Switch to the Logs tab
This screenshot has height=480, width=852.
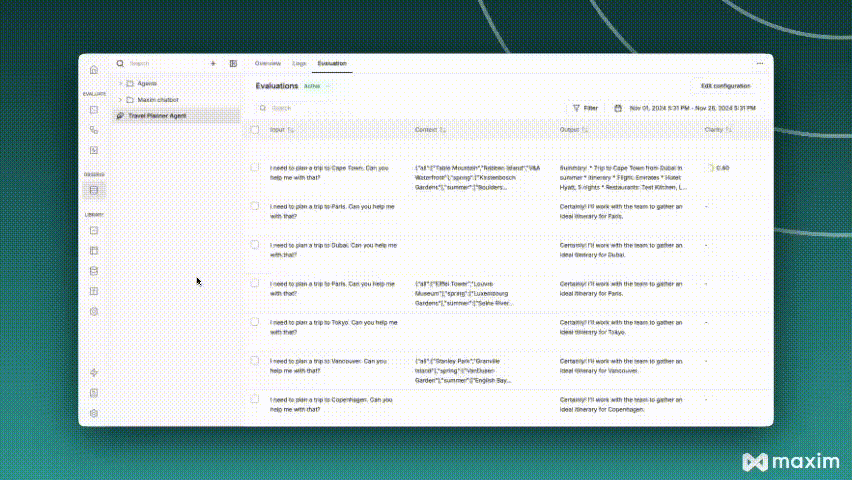pyautogui.click(x=299, y=64)
